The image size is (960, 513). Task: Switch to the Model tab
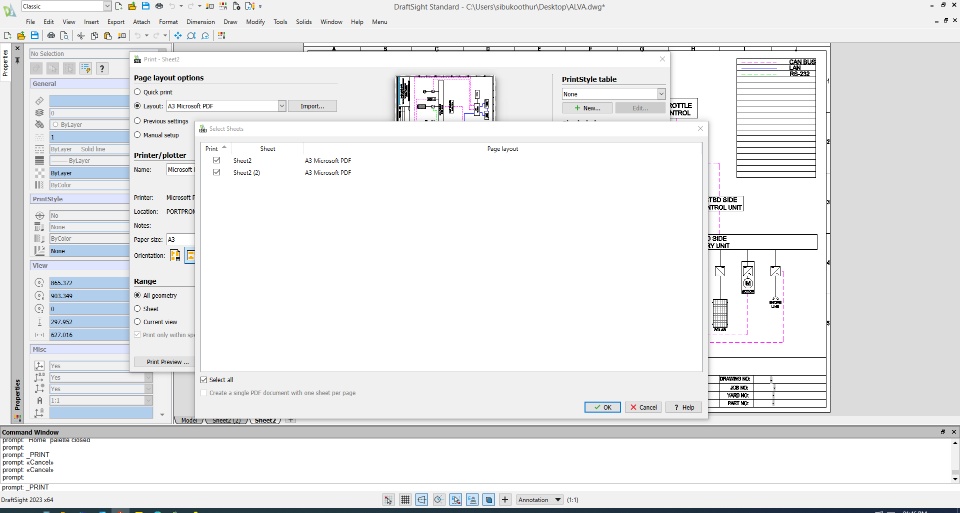pos(189,421)
